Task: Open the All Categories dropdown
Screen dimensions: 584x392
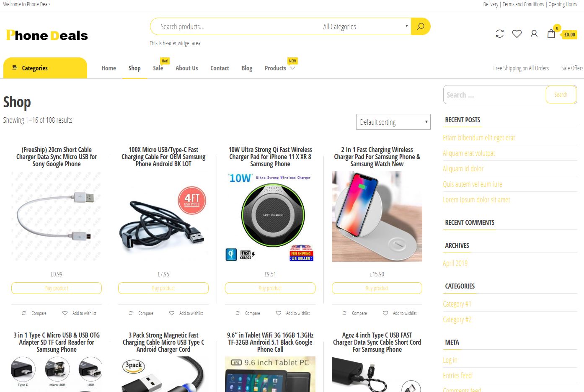Action: point(365,26)
